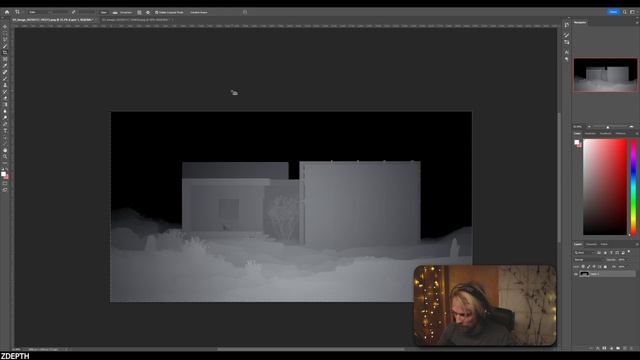The width and height of the screenshot is (640, 360).
Task: Click the Clear button in options bar
Action: point(103,12)
